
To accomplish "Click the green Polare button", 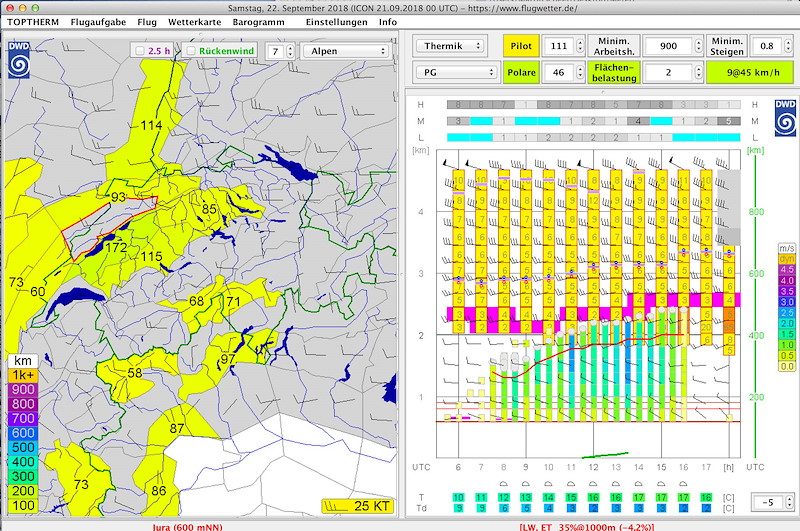I will 521,72.
